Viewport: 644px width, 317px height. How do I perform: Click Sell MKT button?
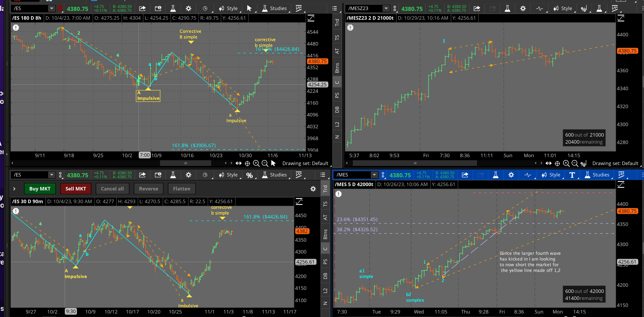coord(76,189)
